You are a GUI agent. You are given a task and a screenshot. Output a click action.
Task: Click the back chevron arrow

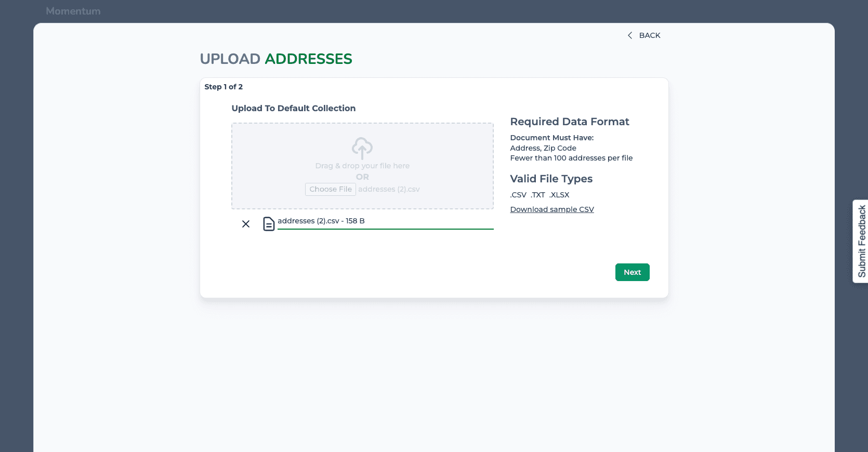click(x=630, y=35)
